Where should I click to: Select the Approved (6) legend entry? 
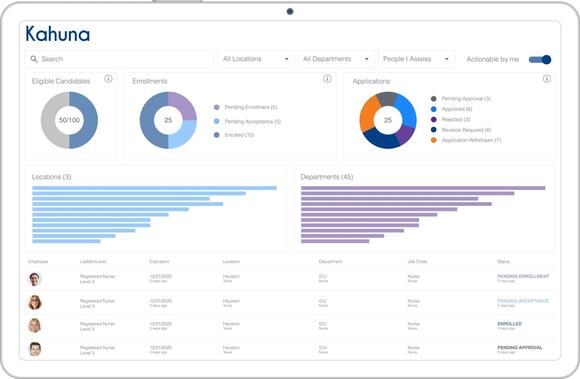(x=452, y=109)
